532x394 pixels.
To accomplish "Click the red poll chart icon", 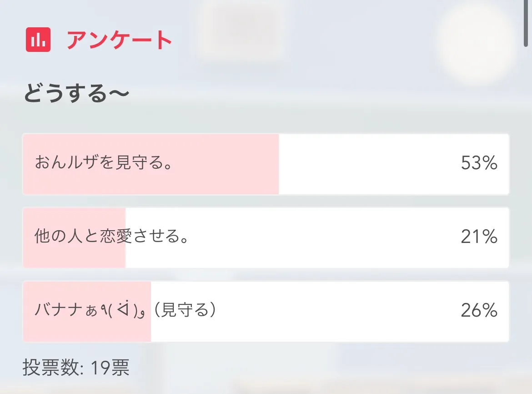I will tap(38, 40).
